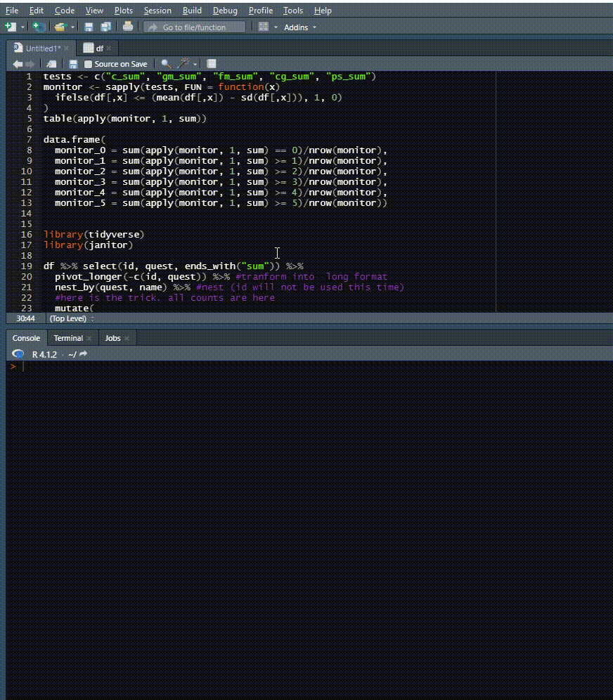Close the Jobs tab

coord(127,338)
